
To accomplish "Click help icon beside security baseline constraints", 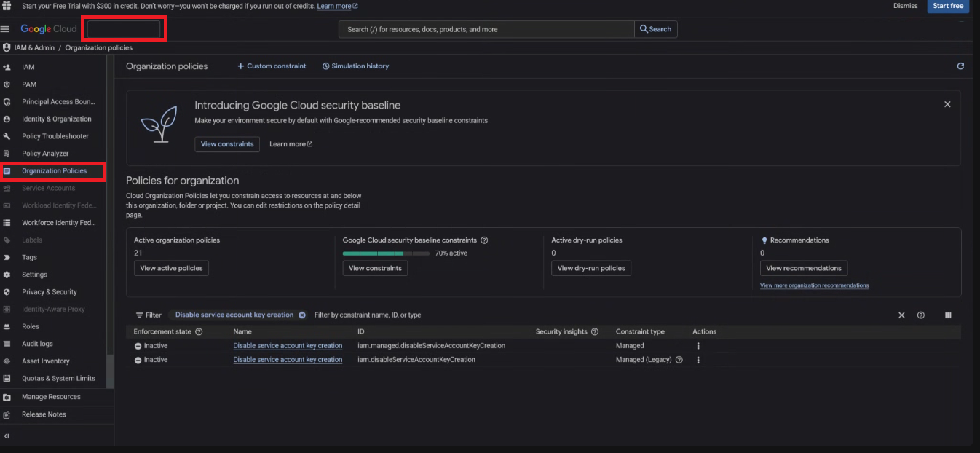I will point(484,240).
